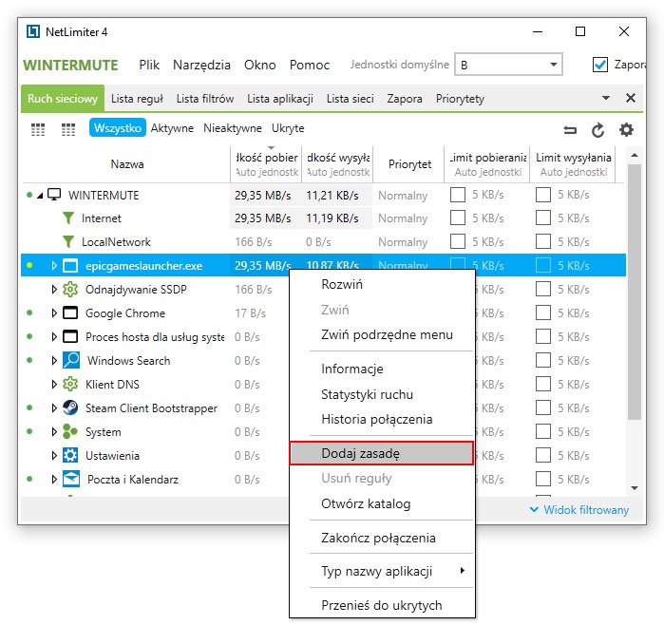Open the Narzędzia menu
664x644 pixels.
[x=201, y=65]
